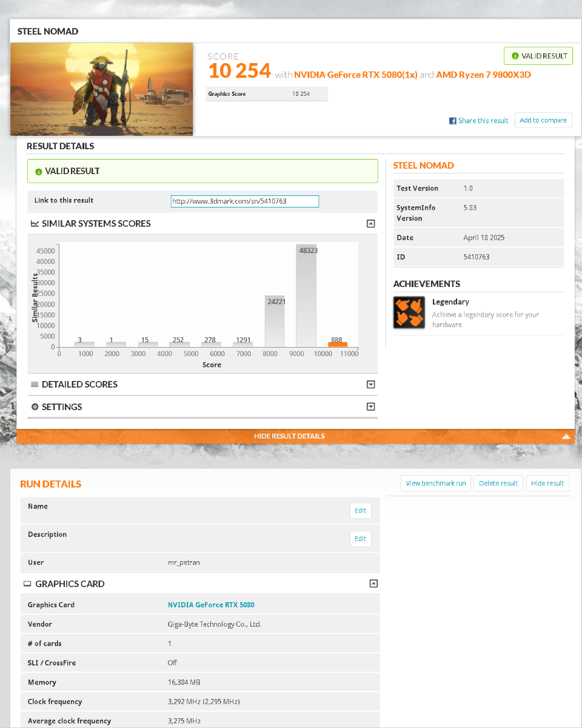Click the 252 bar in score chart
Screen dimensions: 582x728
pos(179,344)
